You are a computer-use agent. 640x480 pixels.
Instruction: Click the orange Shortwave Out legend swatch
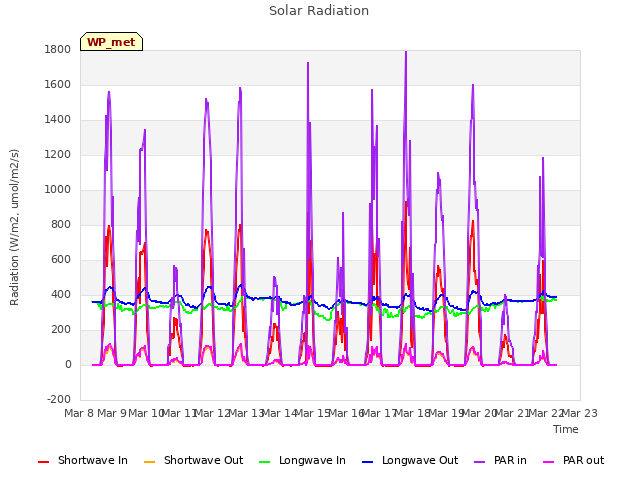(x=149, y=462)
